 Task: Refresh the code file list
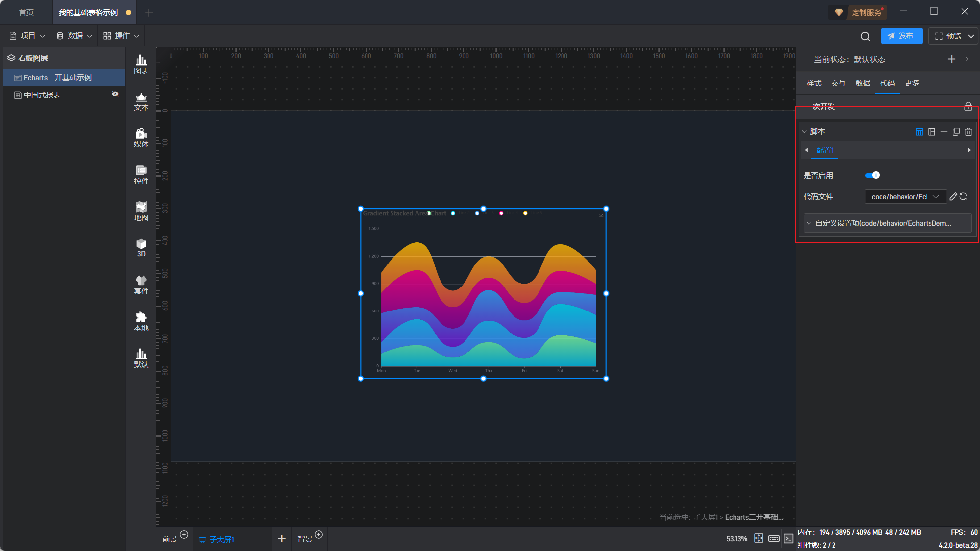(x=964, y=196)
